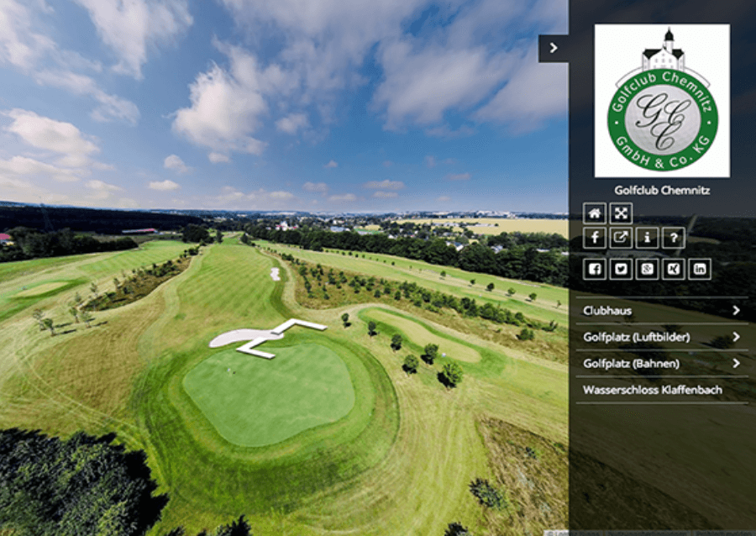Share on Twitter bird icon
This screenshot has width=756, height=536.
(621, 269)
